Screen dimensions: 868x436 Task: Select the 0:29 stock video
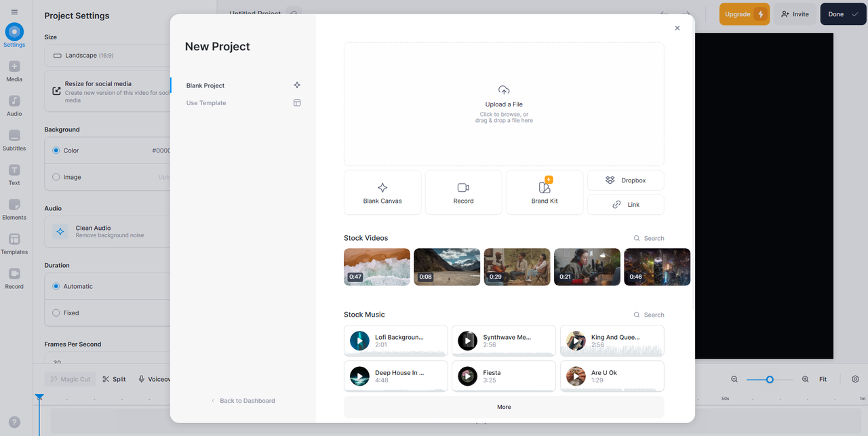(x=517, y=266)
